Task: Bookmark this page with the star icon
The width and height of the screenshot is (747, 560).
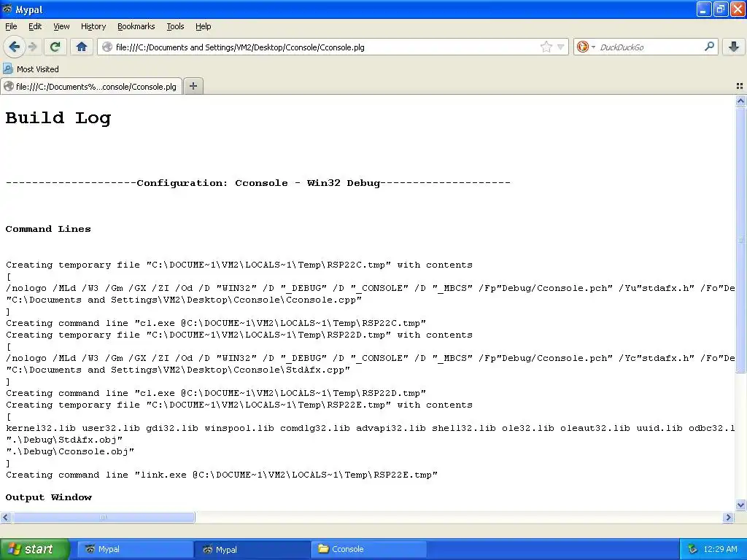Action: (x=546, y=47)
